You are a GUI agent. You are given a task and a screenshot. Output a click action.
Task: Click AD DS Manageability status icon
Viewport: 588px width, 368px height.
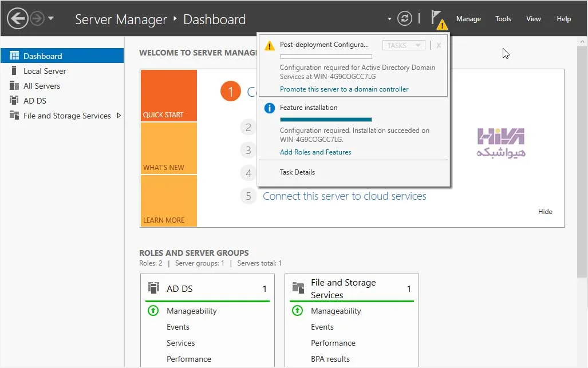click(153, 311)
